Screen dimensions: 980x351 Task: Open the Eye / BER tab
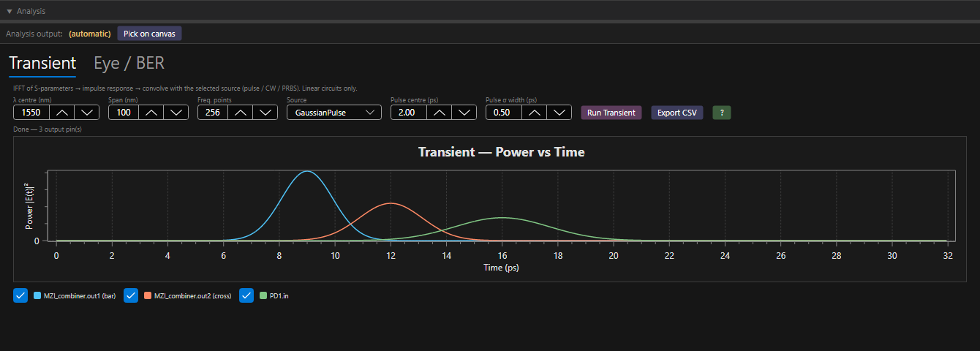(x=129, y=63)
